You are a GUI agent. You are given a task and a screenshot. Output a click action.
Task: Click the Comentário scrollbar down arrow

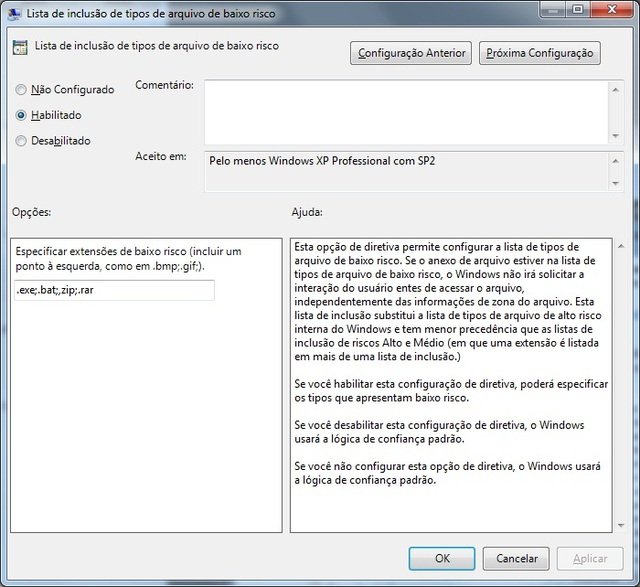click(616, 136)
